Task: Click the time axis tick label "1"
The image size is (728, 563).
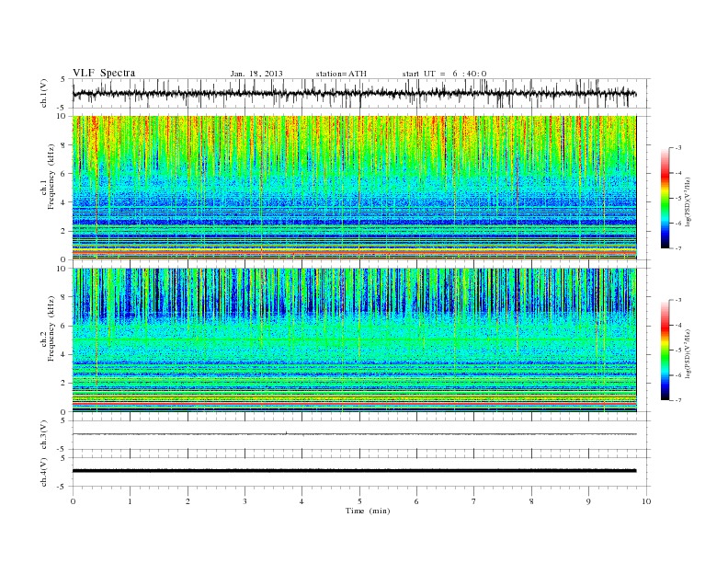Action: click(130, 501)
